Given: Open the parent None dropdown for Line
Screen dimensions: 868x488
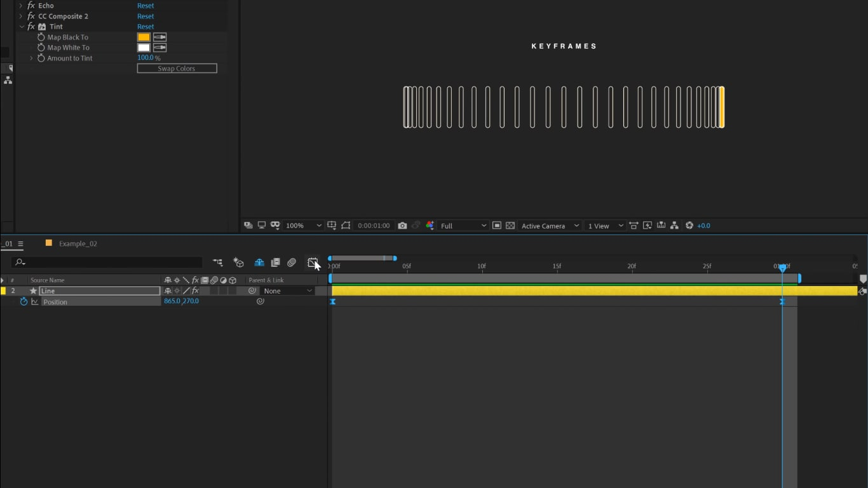Looking at the screenshot, I should [x=287, y=290].
